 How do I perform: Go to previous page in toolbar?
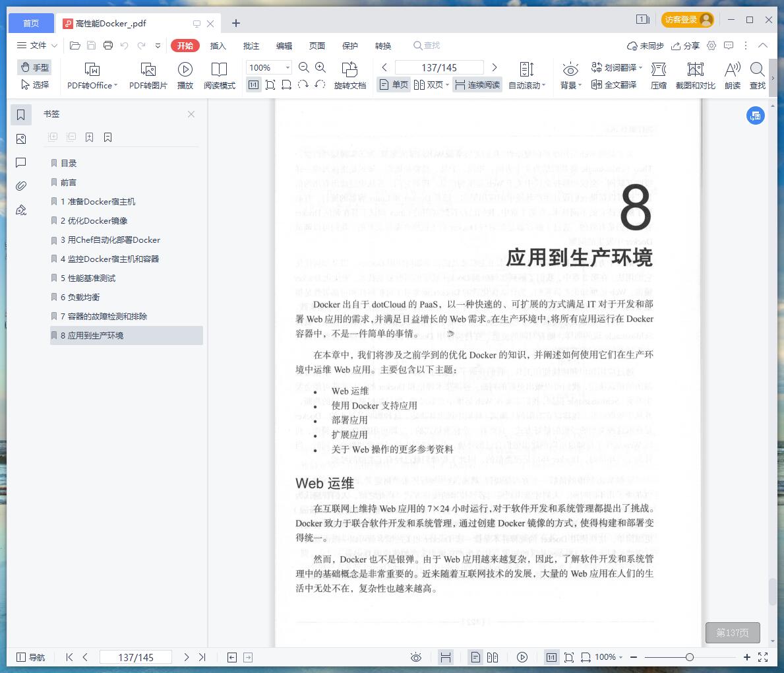[x=384, y=67]
